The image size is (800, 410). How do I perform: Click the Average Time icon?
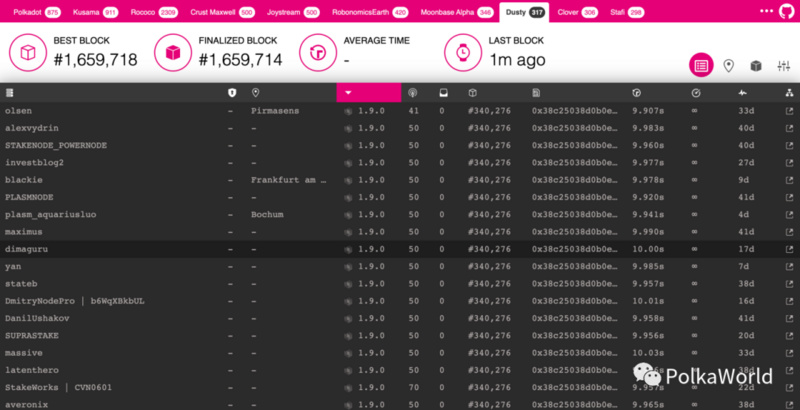point(317,52)
